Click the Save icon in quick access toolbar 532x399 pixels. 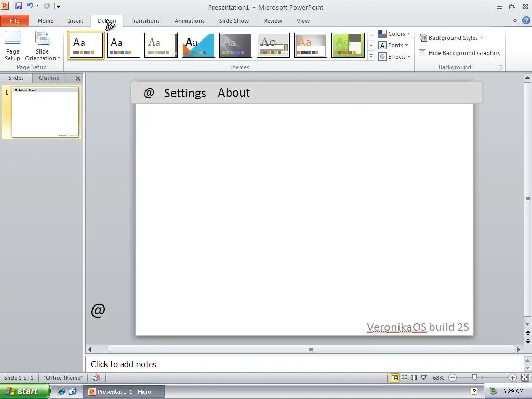[18, 6]
